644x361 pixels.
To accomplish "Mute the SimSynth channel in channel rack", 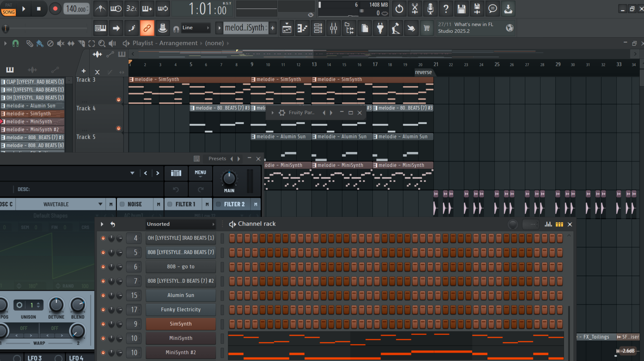I will click(103, 324).
